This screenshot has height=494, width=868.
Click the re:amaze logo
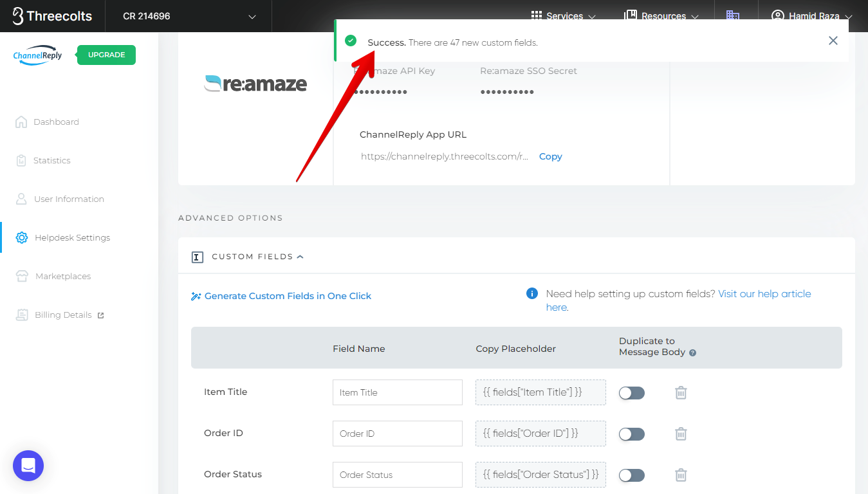(255, 84)
